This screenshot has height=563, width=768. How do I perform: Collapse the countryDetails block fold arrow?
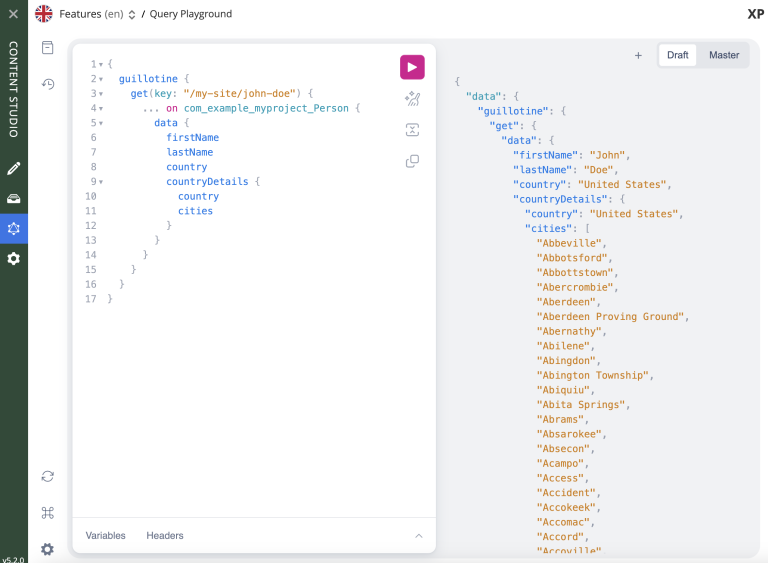[102, 182]
